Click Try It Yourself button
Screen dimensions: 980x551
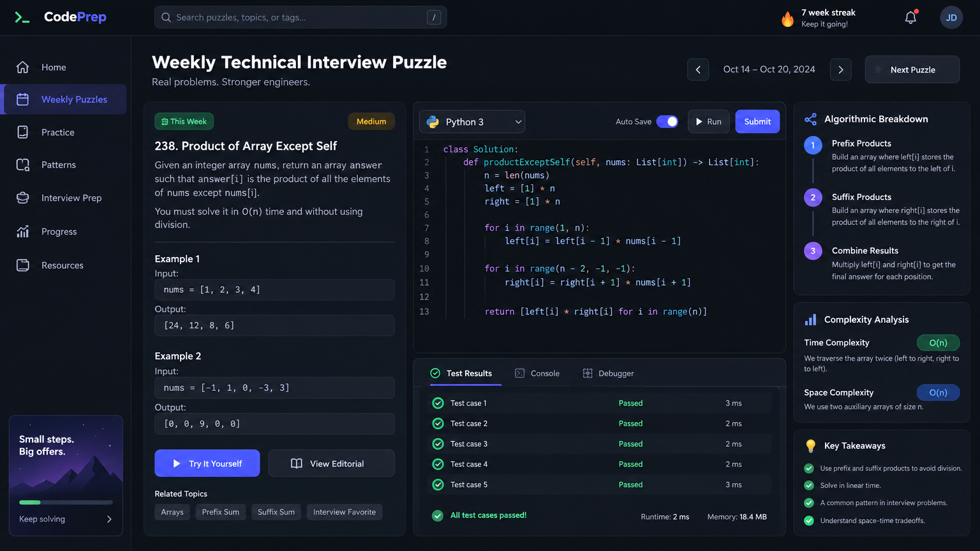[207, 463]
